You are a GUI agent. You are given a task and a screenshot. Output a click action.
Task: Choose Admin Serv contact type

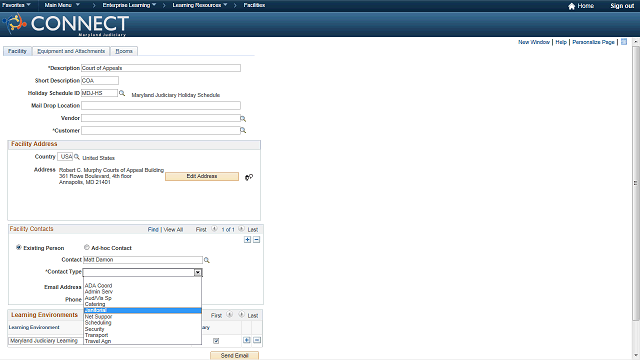pyautogui.click(x=142, y=292)
